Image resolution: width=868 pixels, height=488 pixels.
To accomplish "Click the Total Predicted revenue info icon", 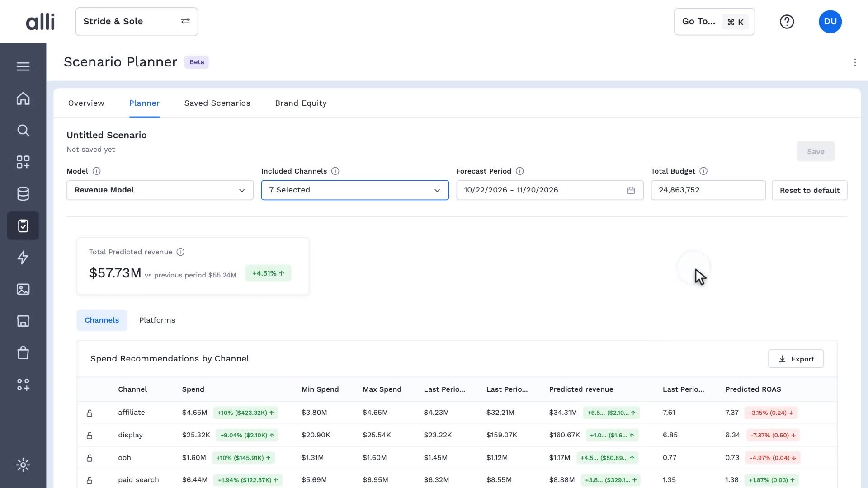I will click(x=180, y=252).
